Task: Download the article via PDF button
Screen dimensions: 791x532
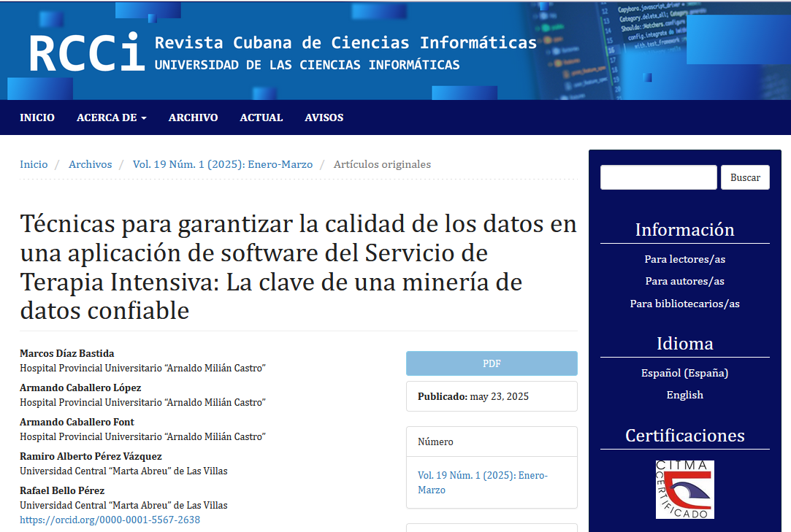Action: [x=491, y=363]
